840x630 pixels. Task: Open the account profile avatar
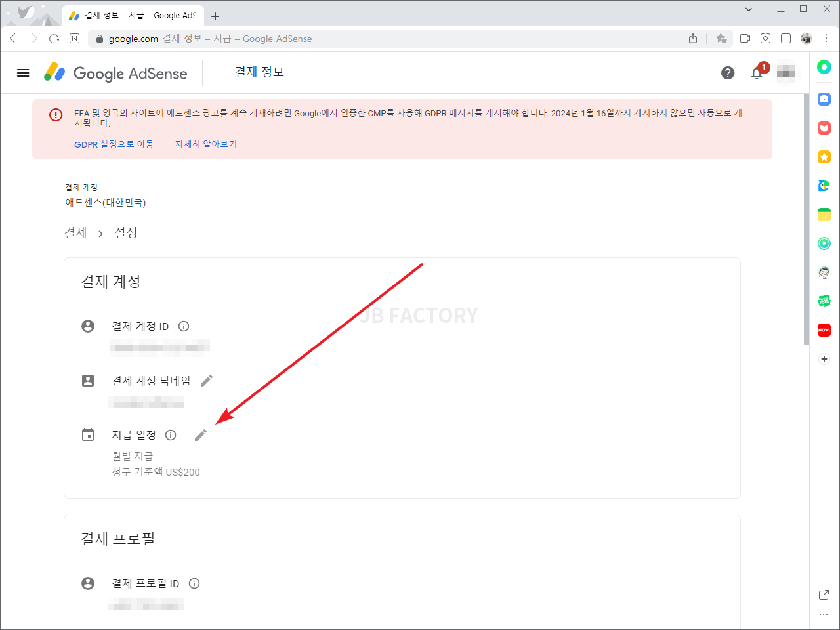[786, 73]
